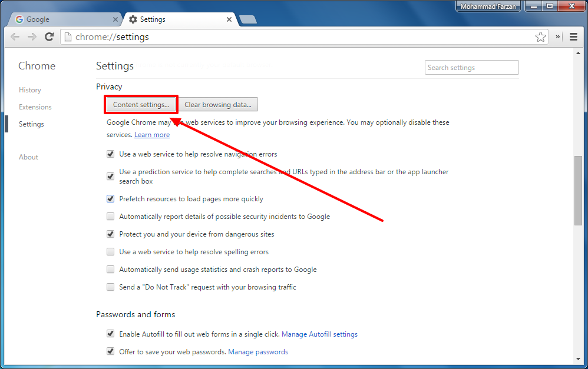Image resolution: width=588 pixels, height=369 pixels.
Task: Focus the Search settings field
Action: 472,68
